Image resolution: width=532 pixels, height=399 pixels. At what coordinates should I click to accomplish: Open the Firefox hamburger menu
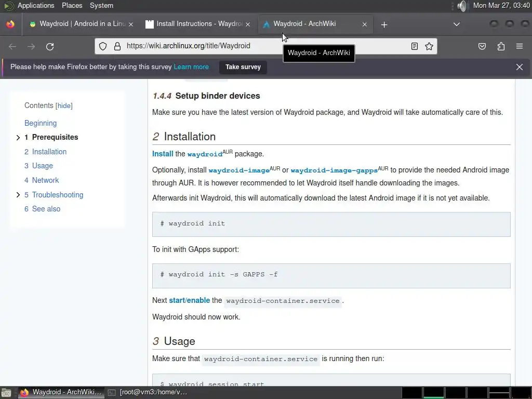click(x=520, y=46)
